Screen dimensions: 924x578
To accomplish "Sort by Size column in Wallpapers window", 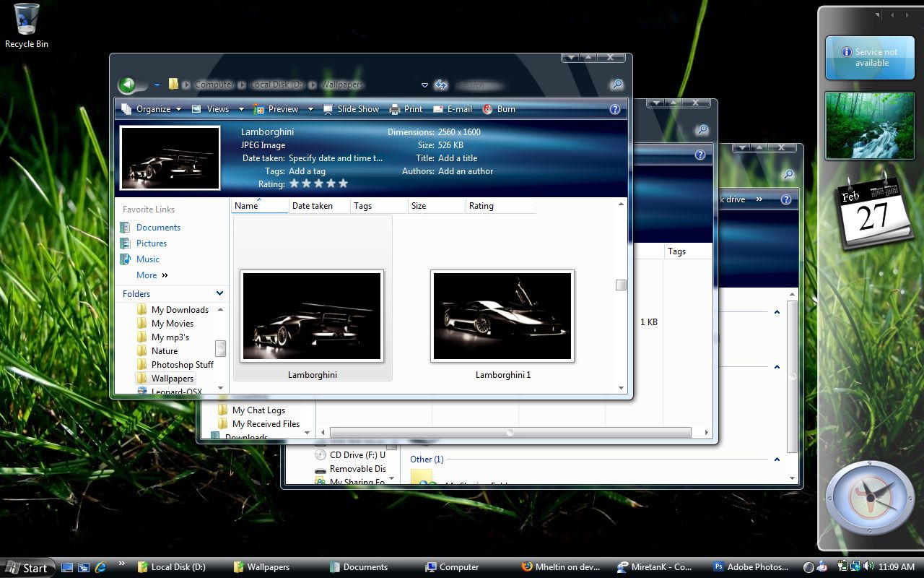I will click(437, 206).
